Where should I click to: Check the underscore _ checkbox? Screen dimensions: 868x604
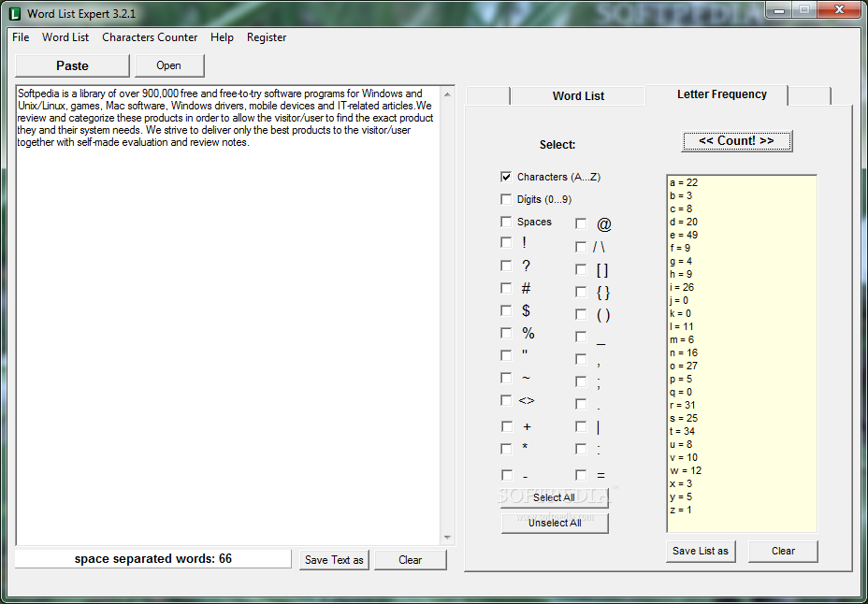click(x=581, y=337)
